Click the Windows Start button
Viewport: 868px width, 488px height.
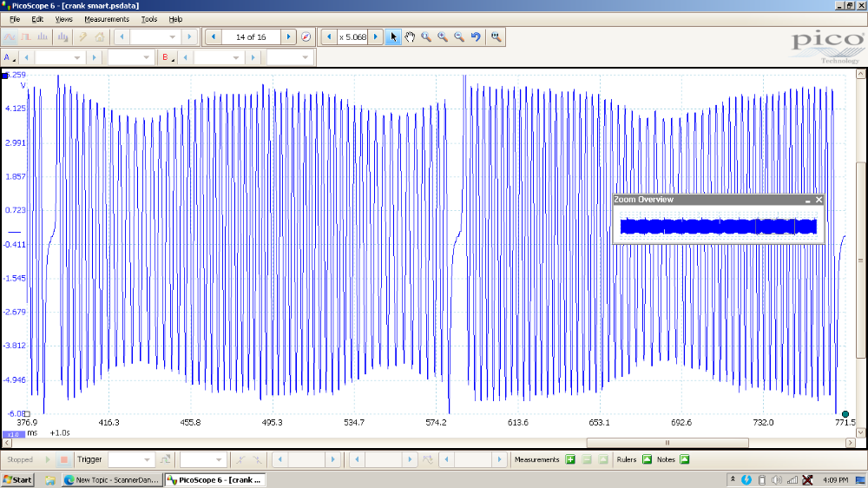[x=17, y=479]
